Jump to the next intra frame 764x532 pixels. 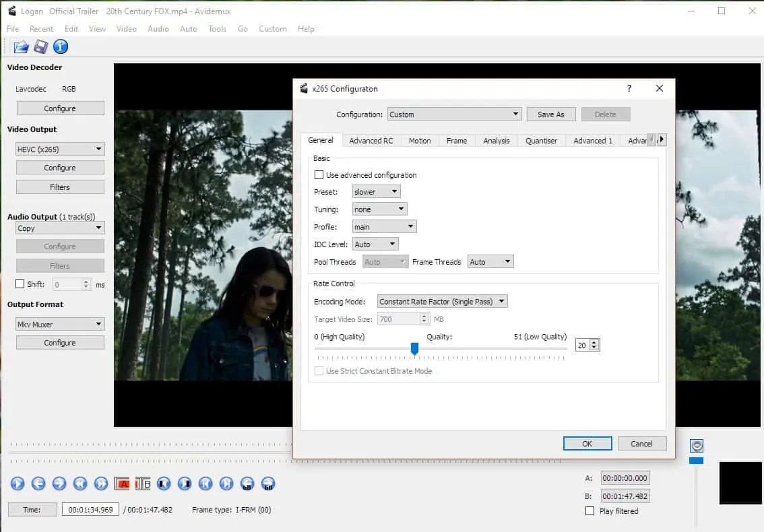[x=226, y=484]
